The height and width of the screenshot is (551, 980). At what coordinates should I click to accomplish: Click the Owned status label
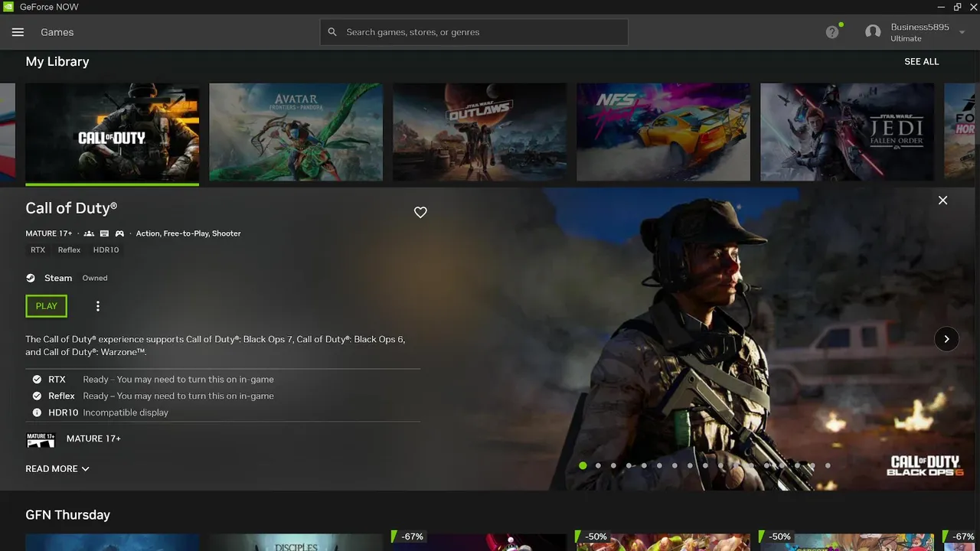[95, 279]
